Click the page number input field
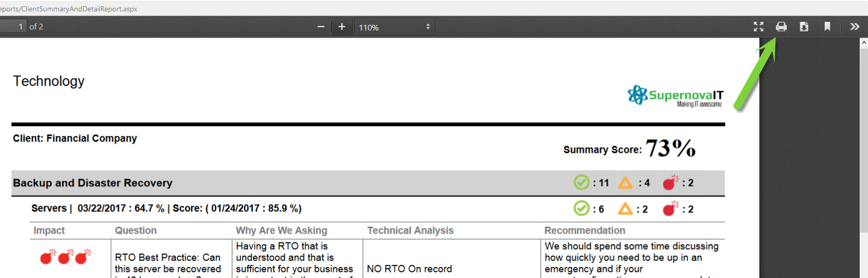Screen dimensions: 868x278 12,26
